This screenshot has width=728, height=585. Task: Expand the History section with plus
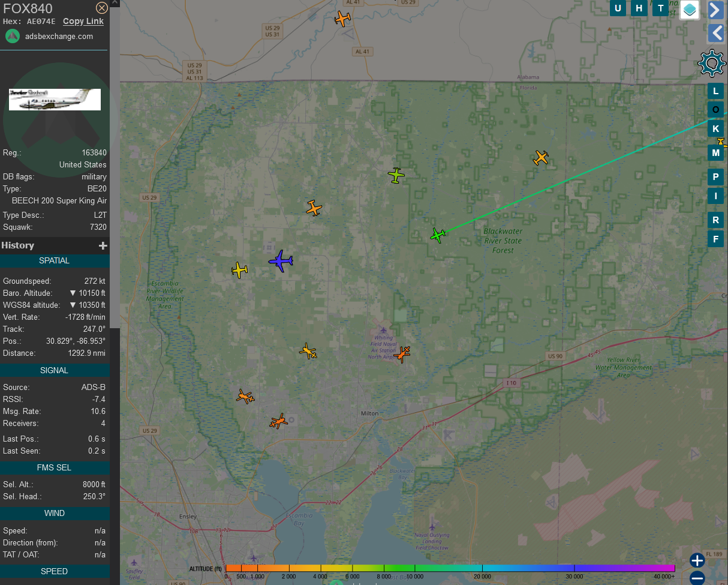point(103,245)
